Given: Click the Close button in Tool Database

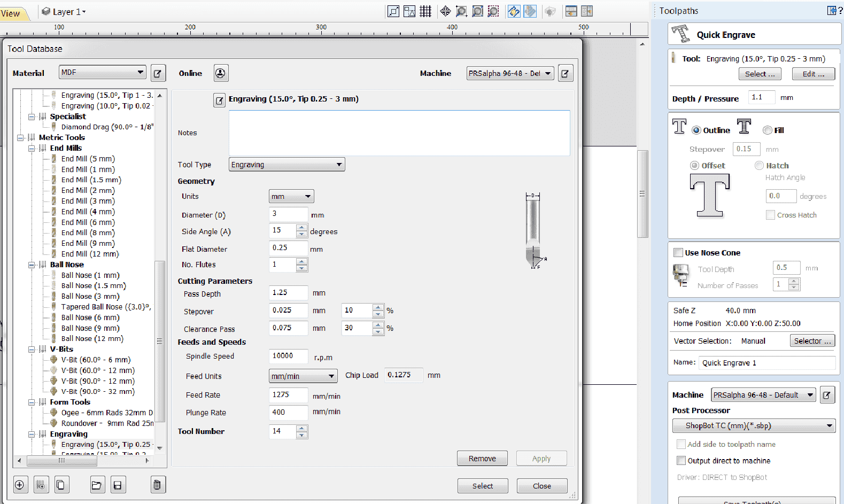Looking at the screenshot, I should point(542,486).
